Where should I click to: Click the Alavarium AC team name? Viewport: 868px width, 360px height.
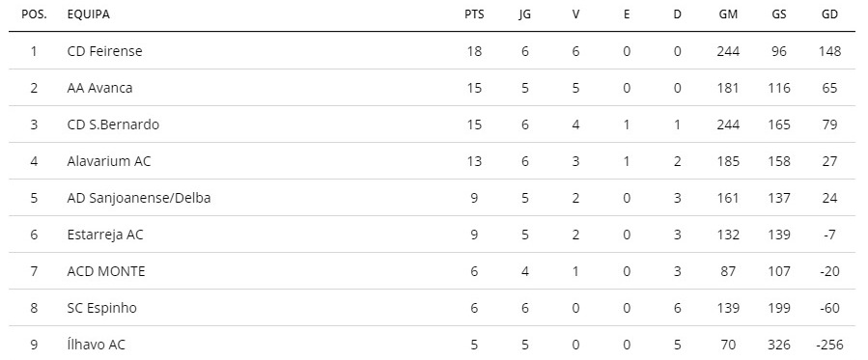click(x=108, y=161)
